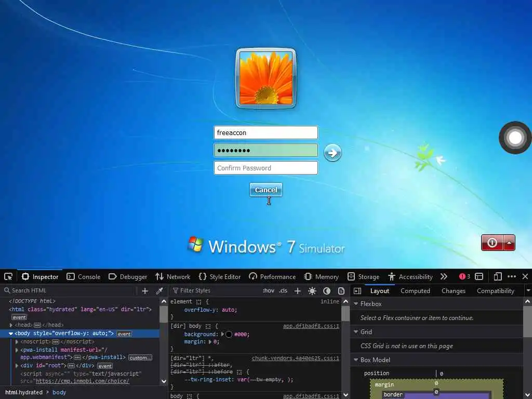Click the user avatar flower picture
Image resolution: width=532 pixels, height=399 pixels.
pyautogui.click(x=266, y=78)
